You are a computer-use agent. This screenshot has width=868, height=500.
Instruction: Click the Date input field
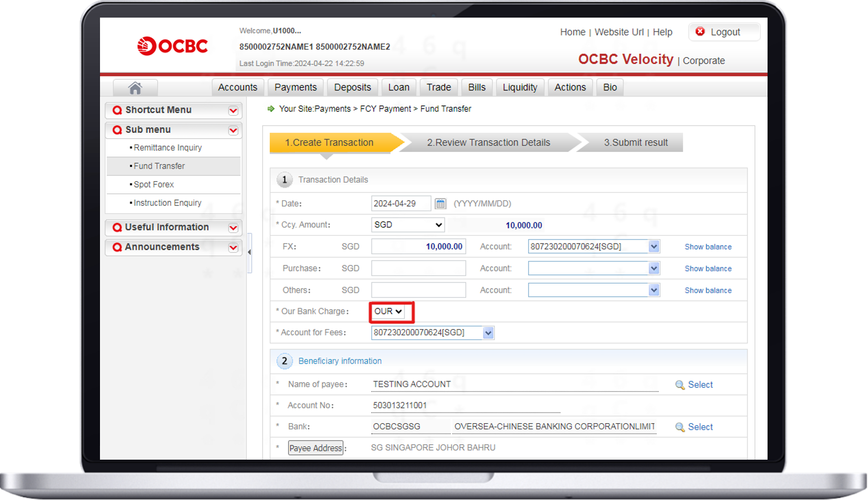point(401,203)
